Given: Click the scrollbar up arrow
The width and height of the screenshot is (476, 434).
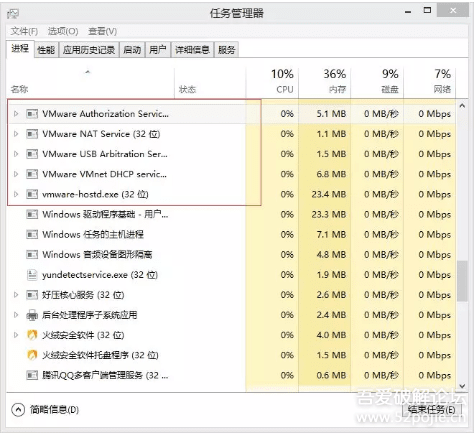Looking at the screenshot, I should coord(462,106).
